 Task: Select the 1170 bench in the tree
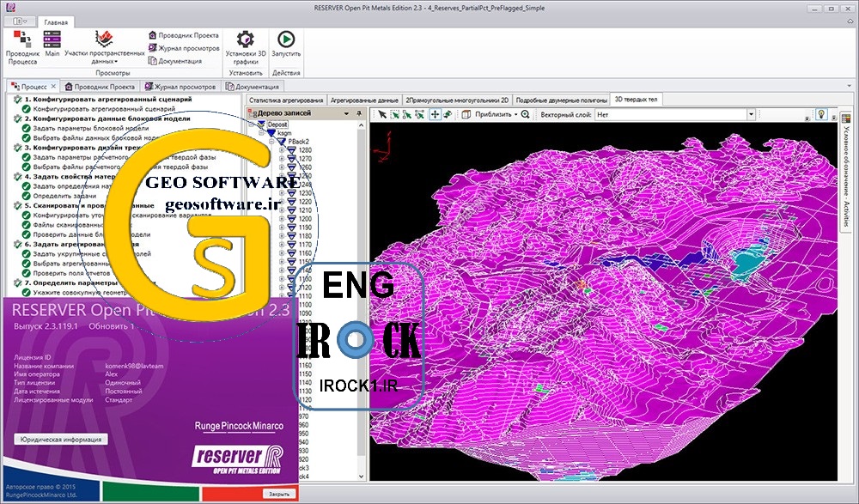point(305,245)
